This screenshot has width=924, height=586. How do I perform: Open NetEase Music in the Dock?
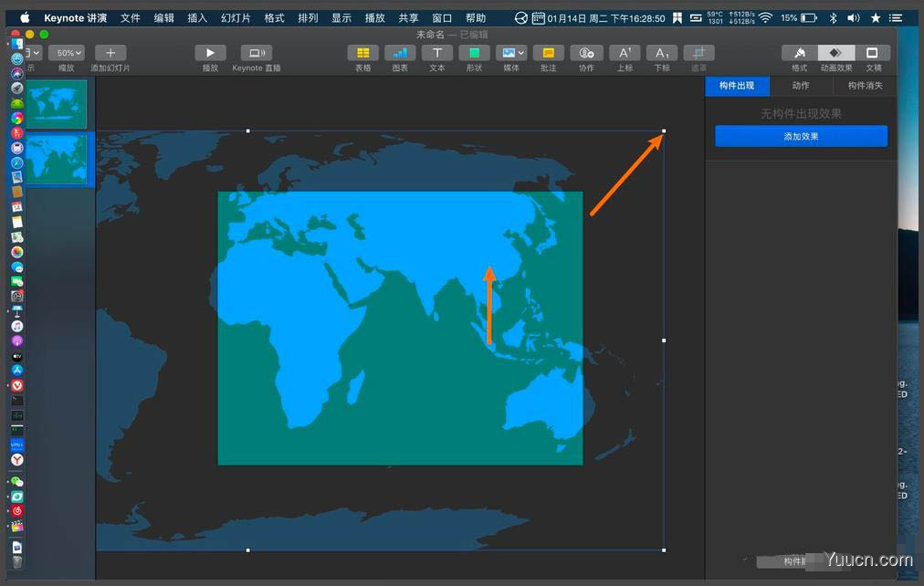point(17,510)
